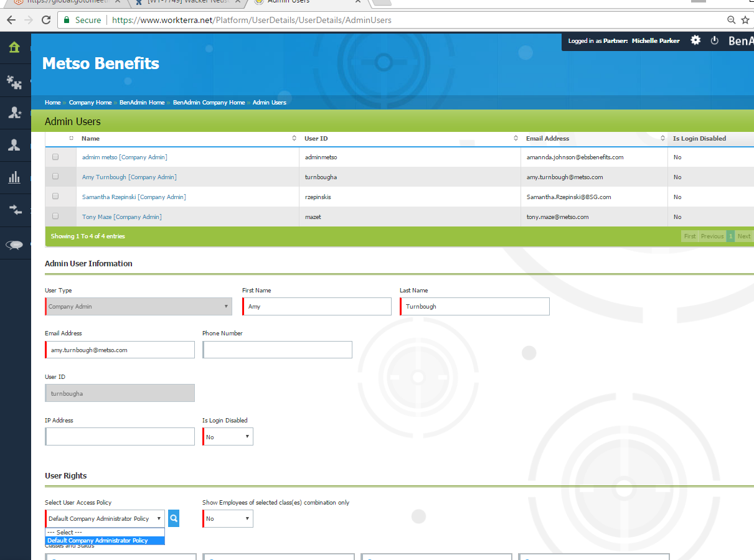Open the Is Login Disabled dropdown
The width and height of the screenshot is (754, 560).
pyautogui.click(x=228, y=437)
